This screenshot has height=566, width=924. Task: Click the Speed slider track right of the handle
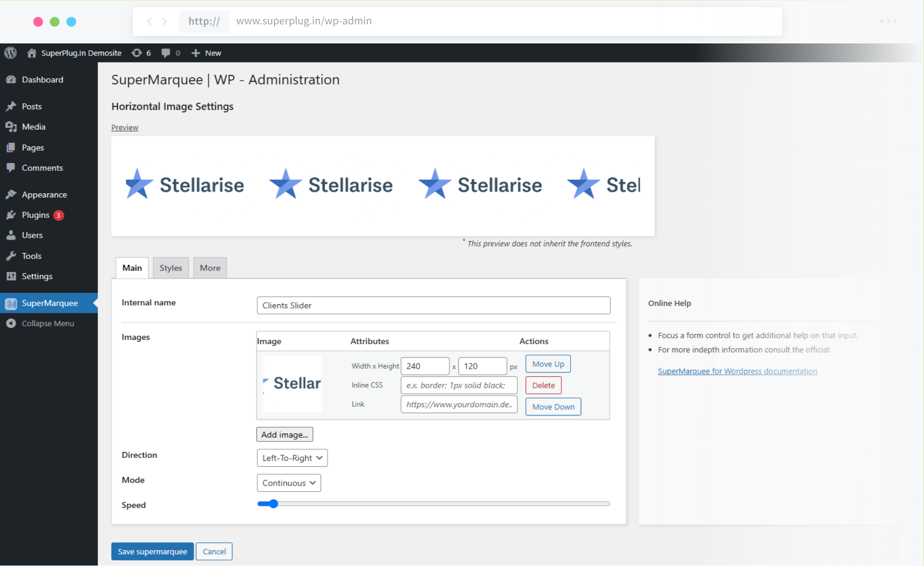[444, 504]
